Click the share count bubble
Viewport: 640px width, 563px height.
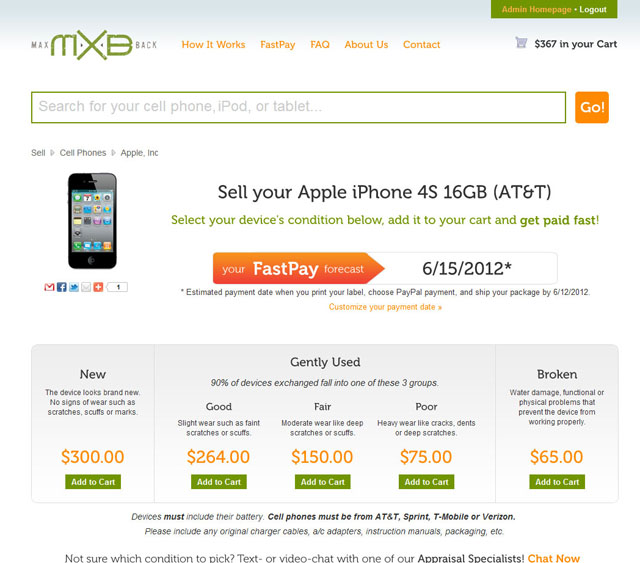pyautogui.click(x=118, y=287)
